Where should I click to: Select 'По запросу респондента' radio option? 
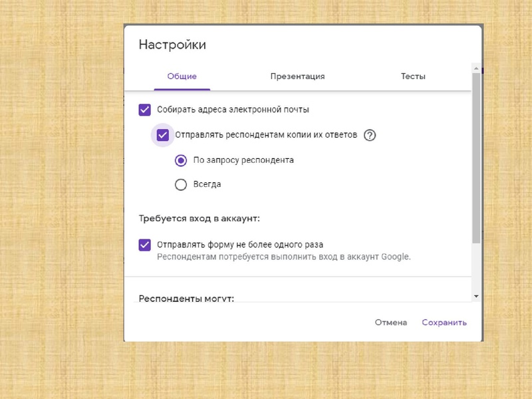(180, 160)
